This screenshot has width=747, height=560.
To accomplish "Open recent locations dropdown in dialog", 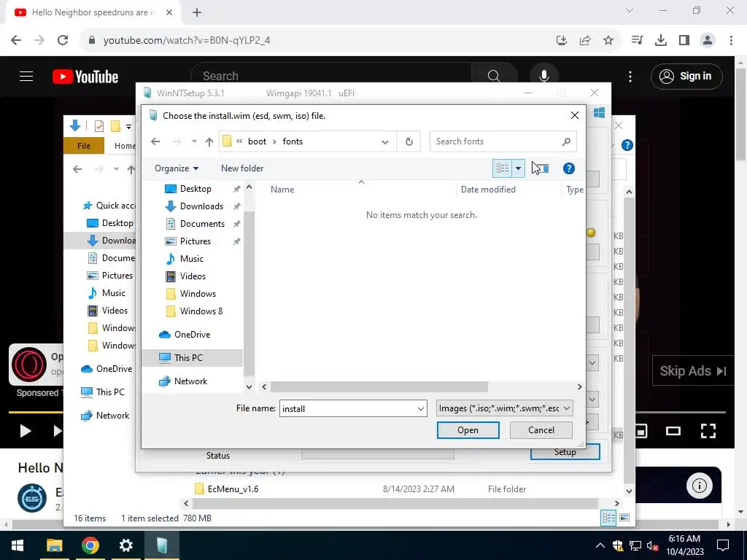I will tap(194, 141).
